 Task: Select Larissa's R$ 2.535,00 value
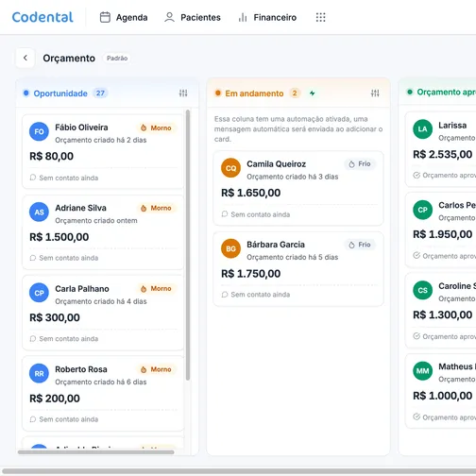(443, 154)
